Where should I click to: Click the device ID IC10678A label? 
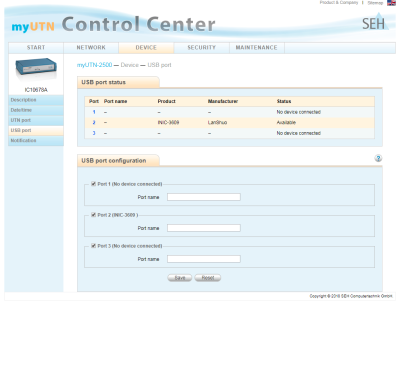[36, 90]
